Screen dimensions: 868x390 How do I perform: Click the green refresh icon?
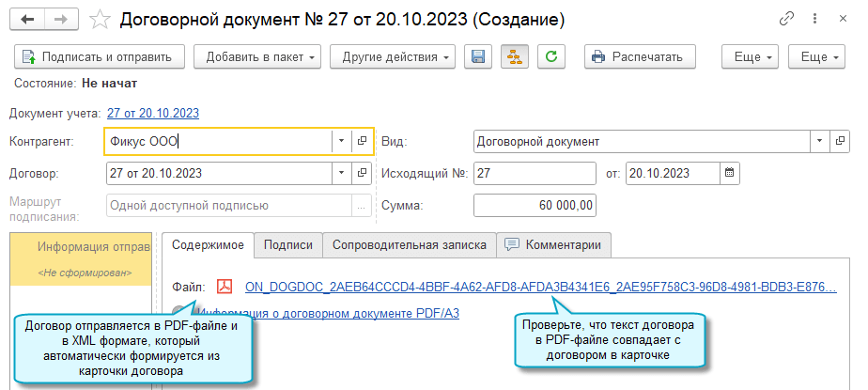tap(550, 56)
